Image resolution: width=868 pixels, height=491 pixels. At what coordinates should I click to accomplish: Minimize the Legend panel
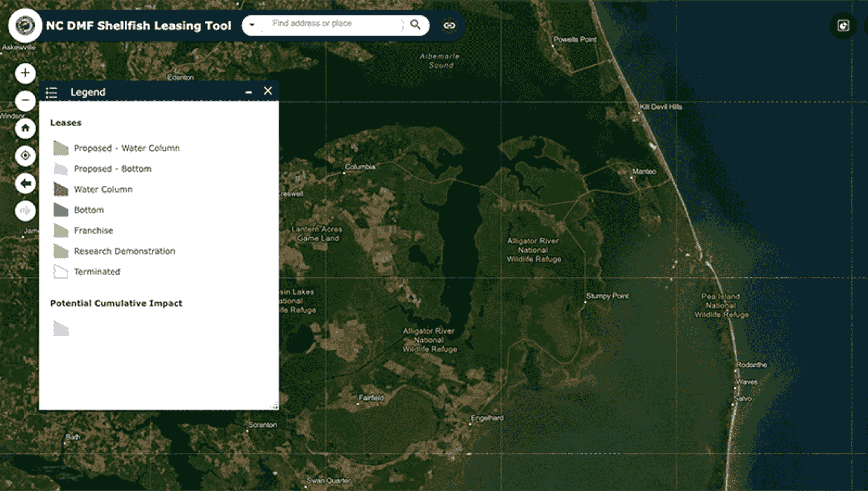coord(249,92)
